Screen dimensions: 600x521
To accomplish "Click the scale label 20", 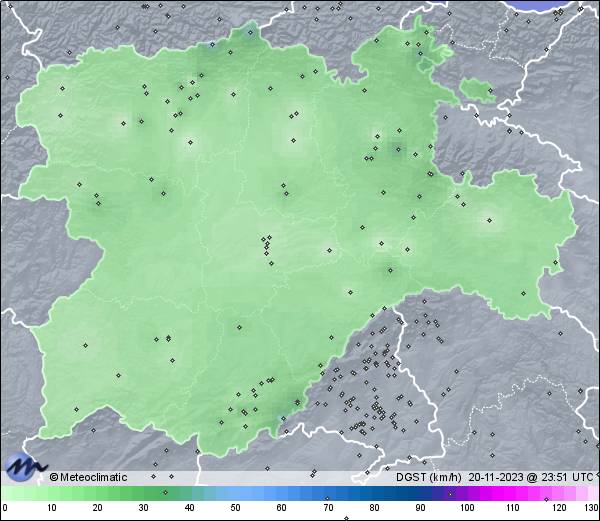I will click(98, 508).
